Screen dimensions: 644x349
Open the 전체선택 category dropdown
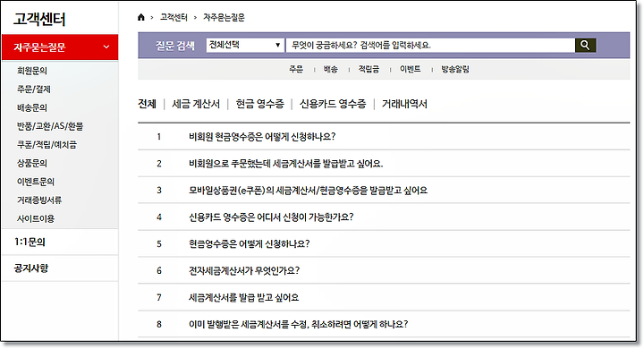pos(245,46)
